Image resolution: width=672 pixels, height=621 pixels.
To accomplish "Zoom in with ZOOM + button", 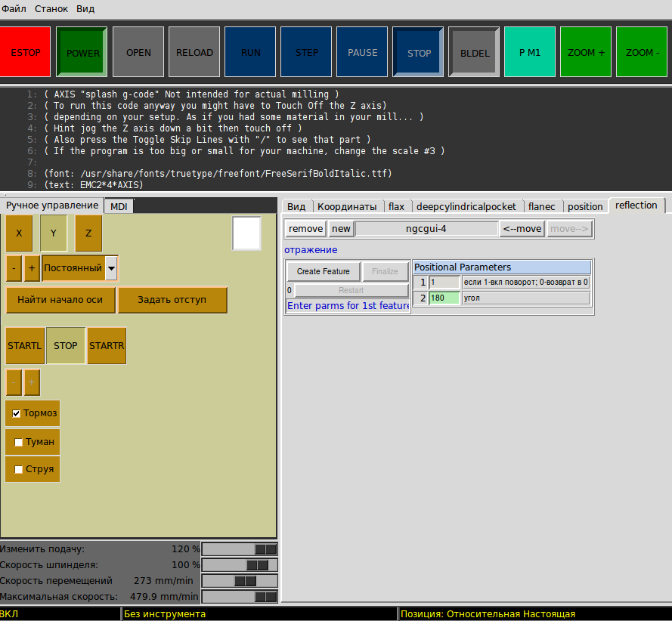I will pyautogui.click(x=586, y=52).
